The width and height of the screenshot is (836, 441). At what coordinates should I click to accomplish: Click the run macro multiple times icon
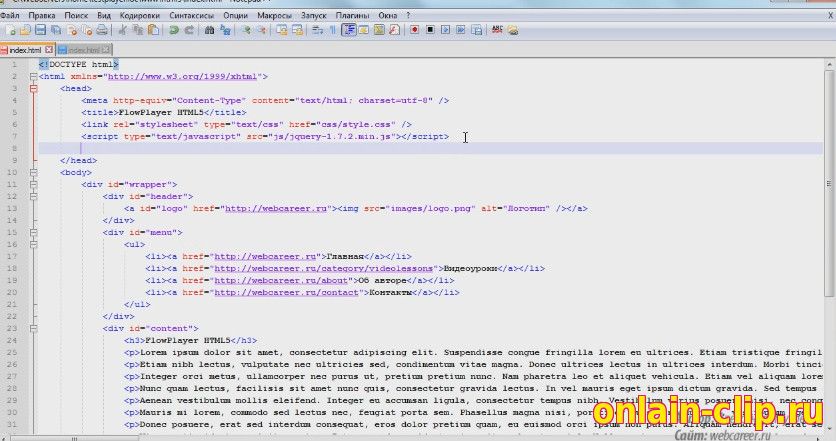[461, 30]
